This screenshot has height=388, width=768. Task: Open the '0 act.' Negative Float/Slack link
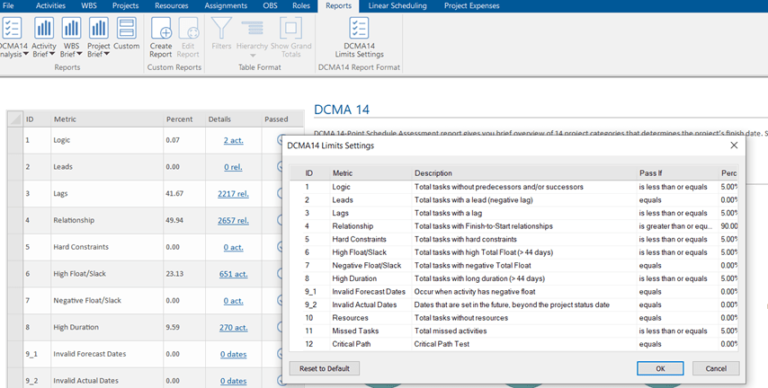[x=233, y=301]
